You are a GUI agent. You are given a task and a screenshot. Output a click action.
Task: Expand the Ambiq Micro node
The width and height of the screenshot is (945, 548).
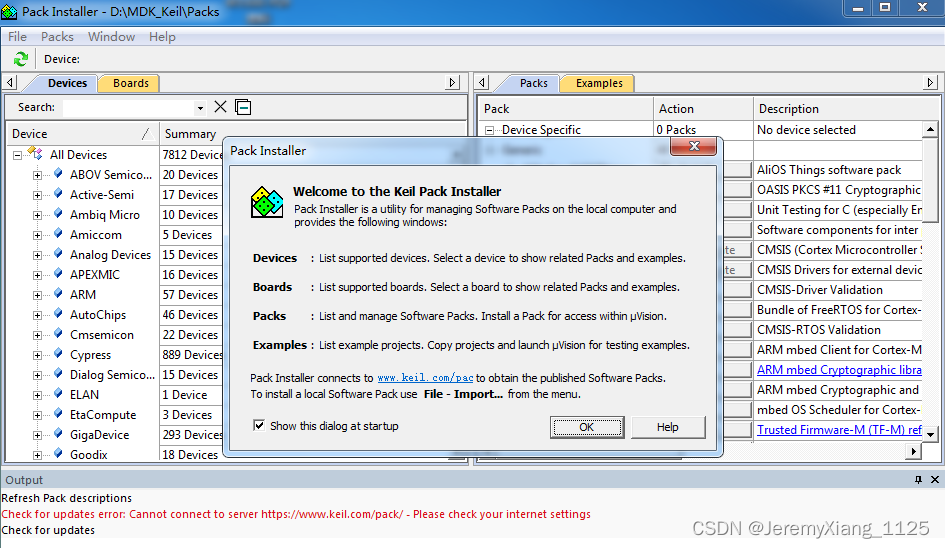(x=37, y=215)
